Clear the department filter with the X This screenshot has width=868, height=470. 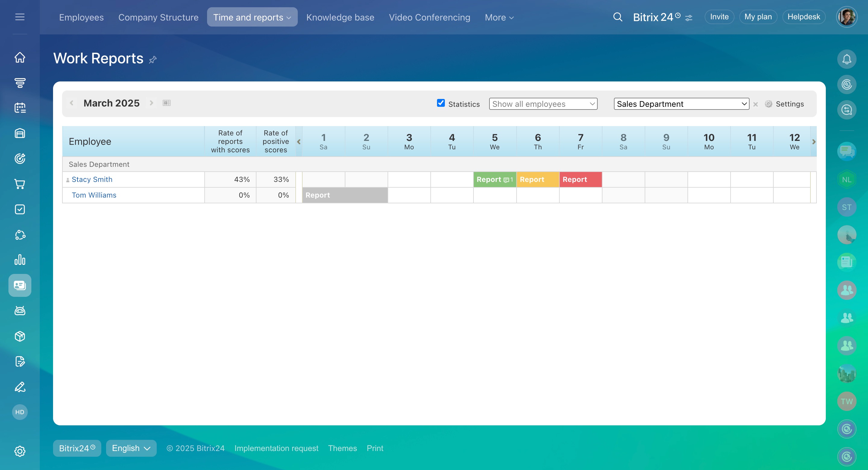pos(756,104)
